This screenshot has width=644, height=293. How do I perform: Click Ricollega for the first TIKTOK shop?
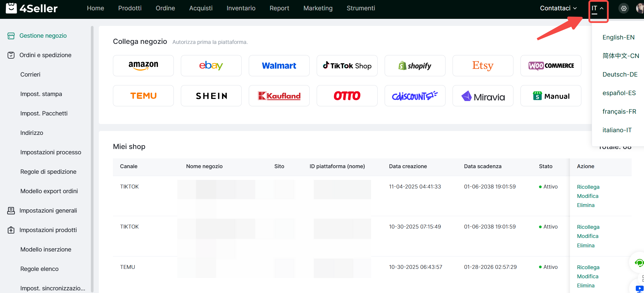588,187
